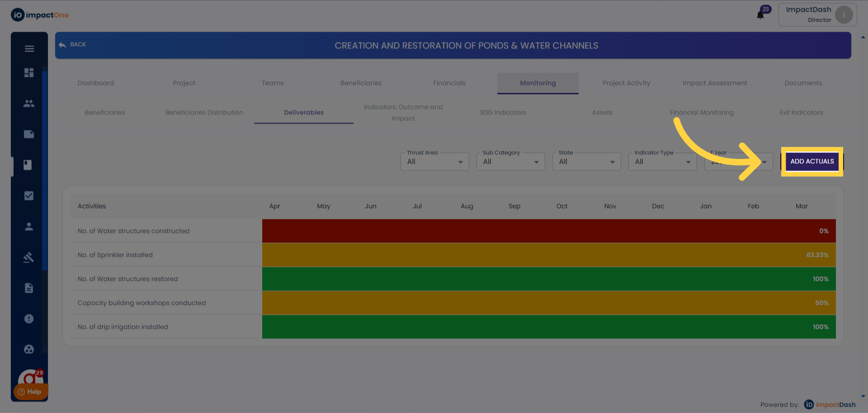Click the impactDash logo in the footer
Screen dimensions: 868x413
(x=830, y=404)
